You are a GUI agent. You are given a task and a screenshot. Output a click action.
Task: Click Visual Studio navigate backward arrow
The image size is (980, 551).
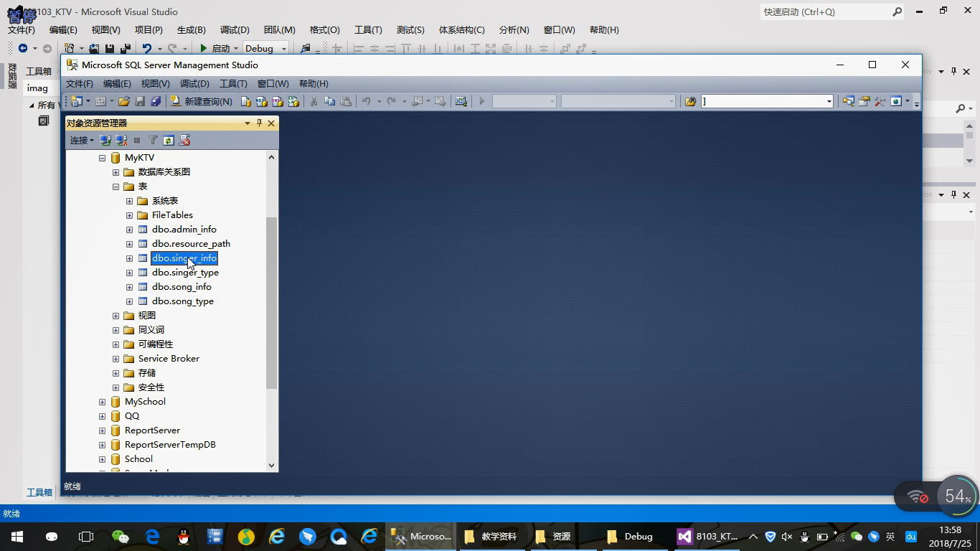pyautogui.click(x=23, y=48)
